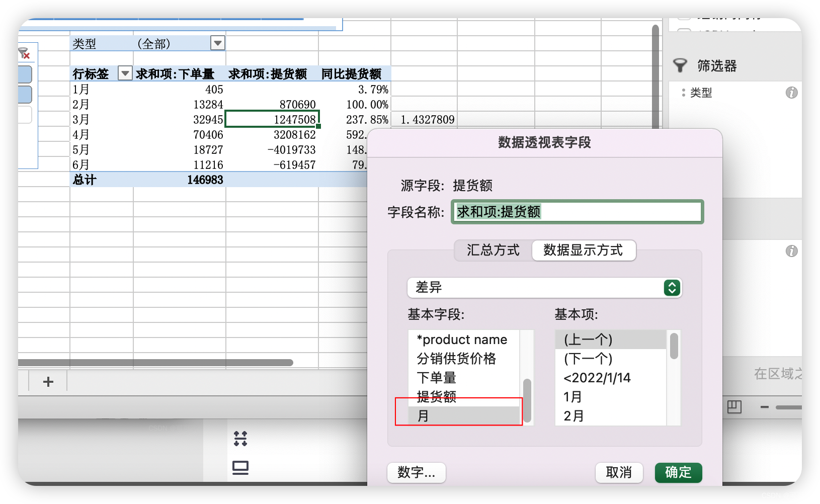Switch to 数据显示方式 tab

tap(583, 250)
